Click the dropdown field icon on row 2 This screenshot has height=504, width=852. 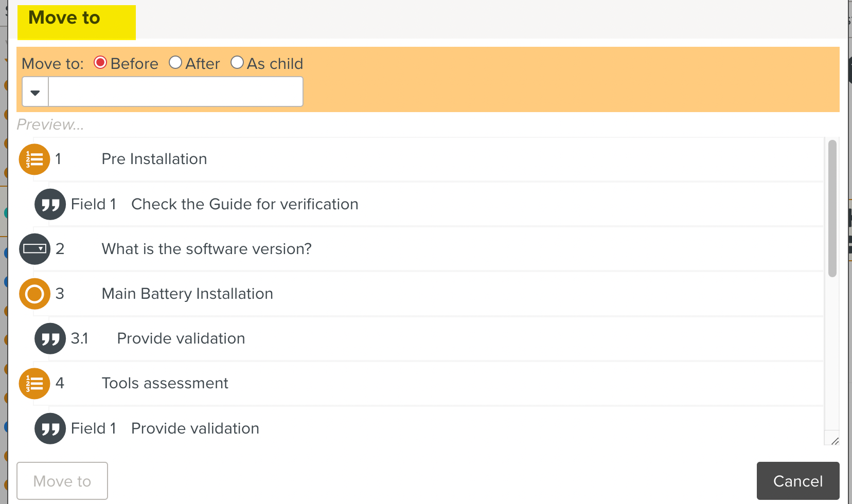pos(34,249)
